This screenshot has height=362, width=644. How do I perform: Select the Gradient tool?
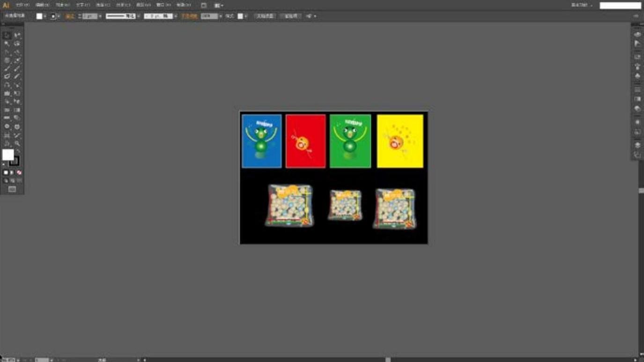tap(17, 110)
